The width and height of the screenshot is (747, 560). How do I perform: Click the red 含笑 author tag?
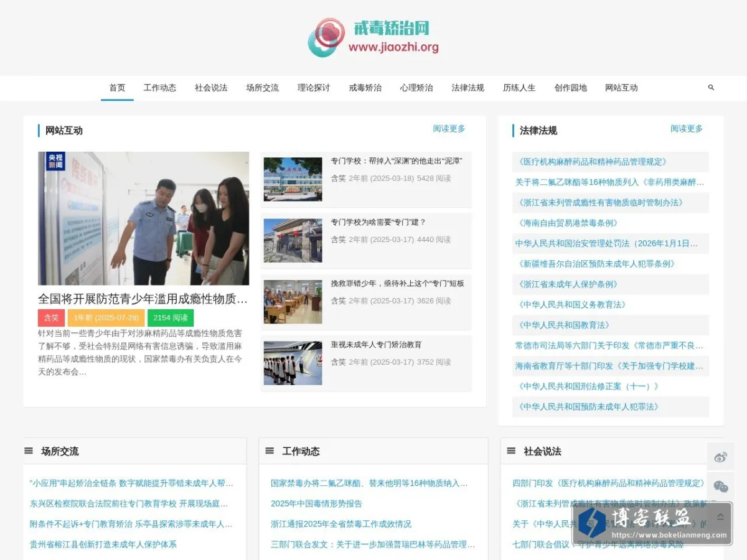click(x=51, y=318)
